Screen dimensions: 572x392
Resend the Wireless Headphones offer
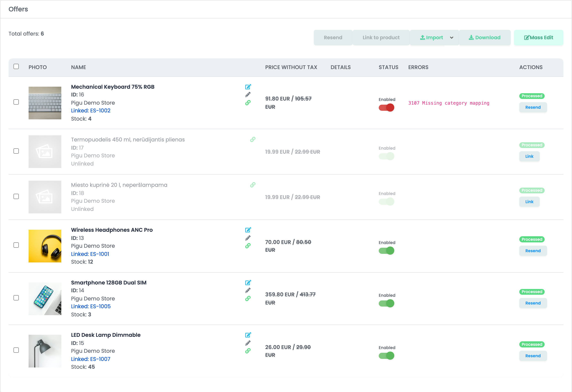pos(533,251)
